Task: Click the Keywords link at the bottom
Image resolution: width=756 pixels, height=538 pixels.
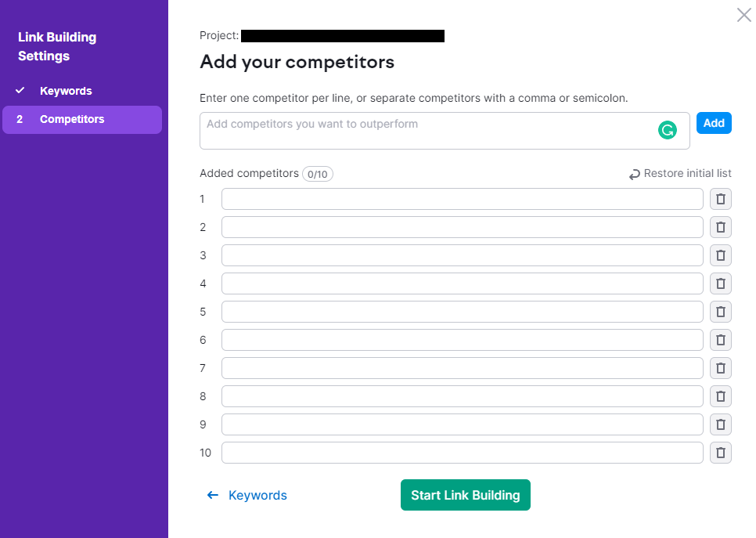Action: point(257,495)
